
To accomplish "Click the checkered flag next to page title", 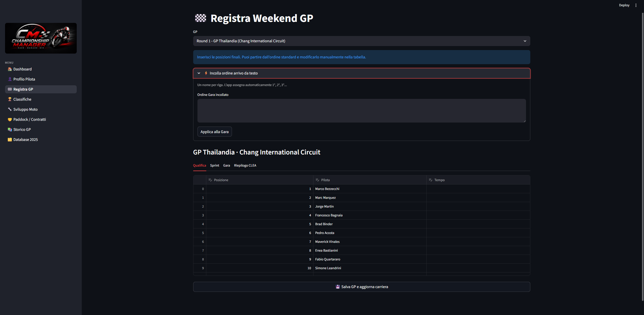I will (201, 18).
